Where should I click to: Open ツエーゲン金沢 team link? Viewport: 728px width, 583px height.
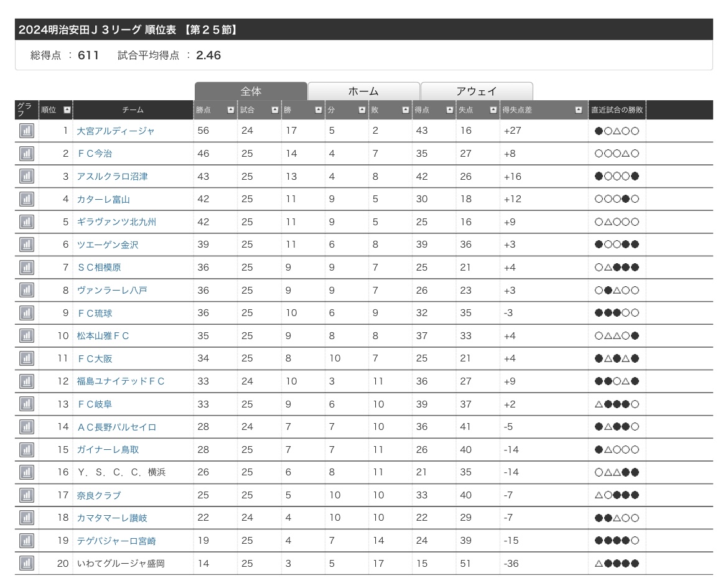tap(108, 245)
